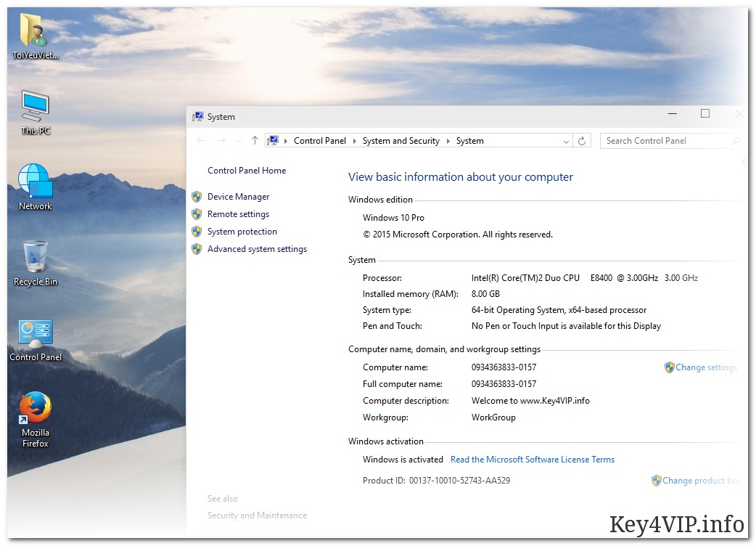Screen dimensions: 756x546
Task: Click shield icon beside System protection
Action: 197,232
